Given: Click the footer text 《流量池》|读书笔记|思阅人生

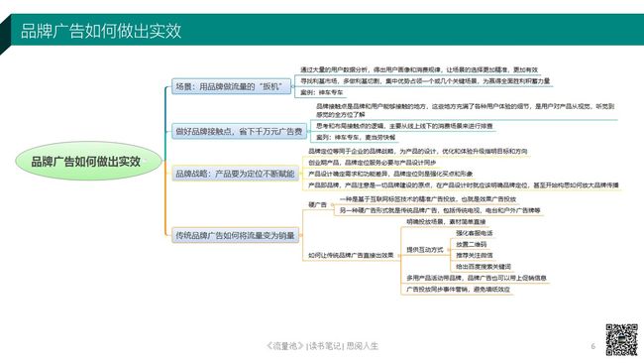Looking at the screenshot, I should (322, 346).
